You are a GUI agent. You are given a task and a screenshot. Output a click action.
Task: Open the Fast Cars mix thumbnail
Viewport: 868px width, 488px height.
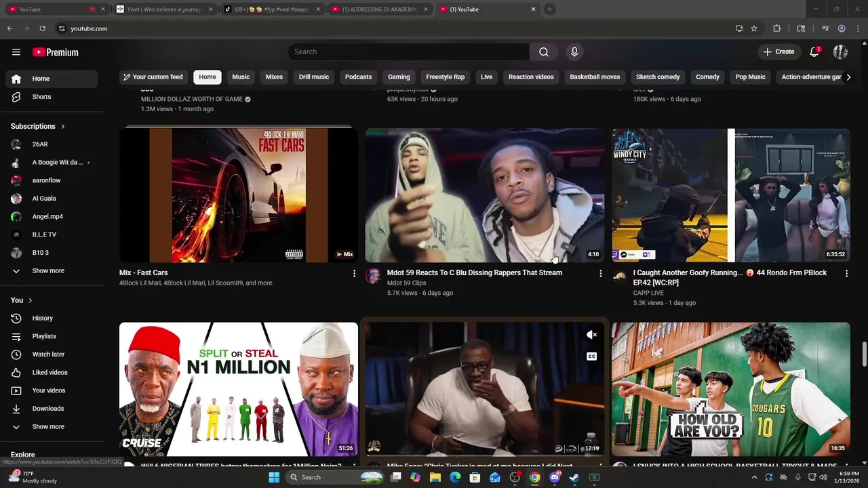point(239,195)
